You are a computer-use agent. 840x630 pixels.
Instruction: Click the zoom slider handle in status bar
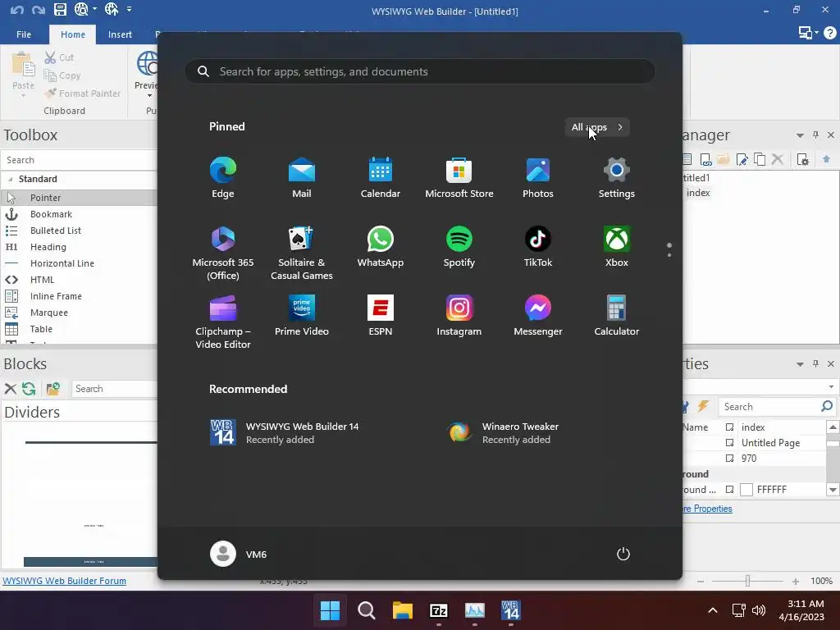747,581
